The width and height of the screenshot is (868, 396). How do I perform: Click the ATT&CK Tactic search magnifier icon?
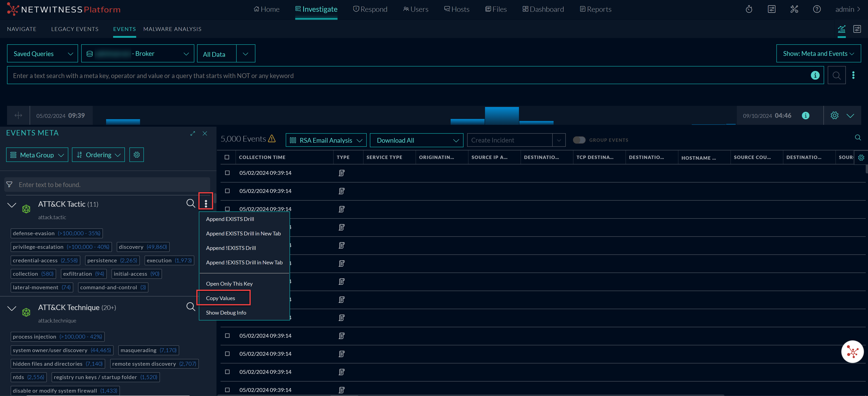191,203
